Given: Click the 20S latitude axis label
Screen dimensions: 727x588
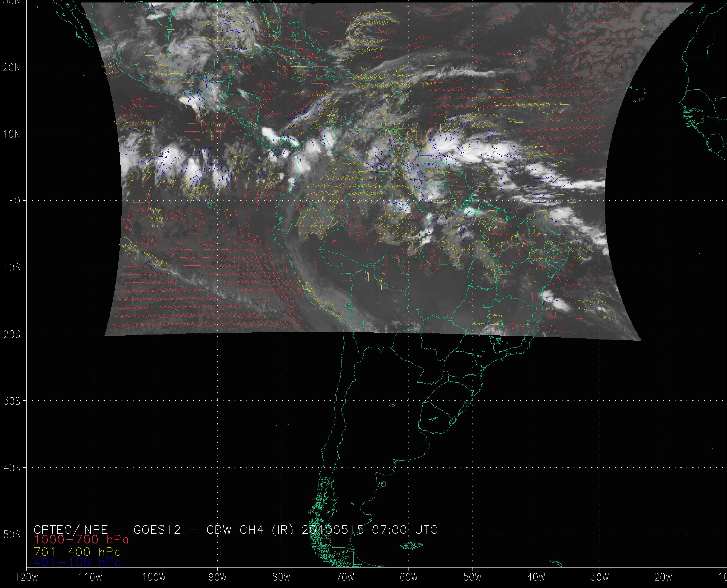Looking at the screenshot, I should click(12, 334).
